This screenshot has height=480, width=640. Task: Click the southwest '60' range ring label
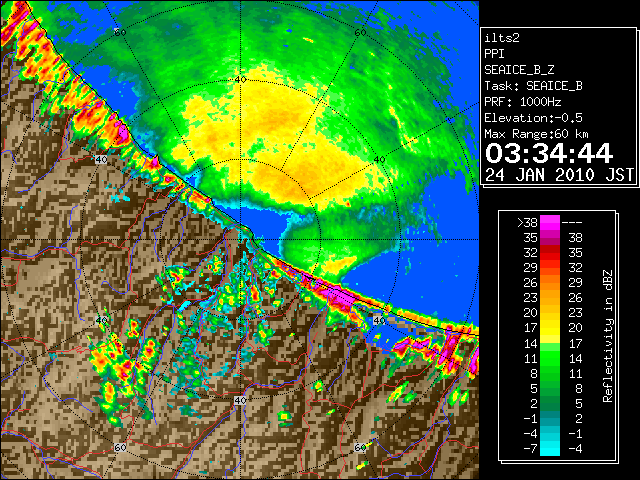coord(120,448)
